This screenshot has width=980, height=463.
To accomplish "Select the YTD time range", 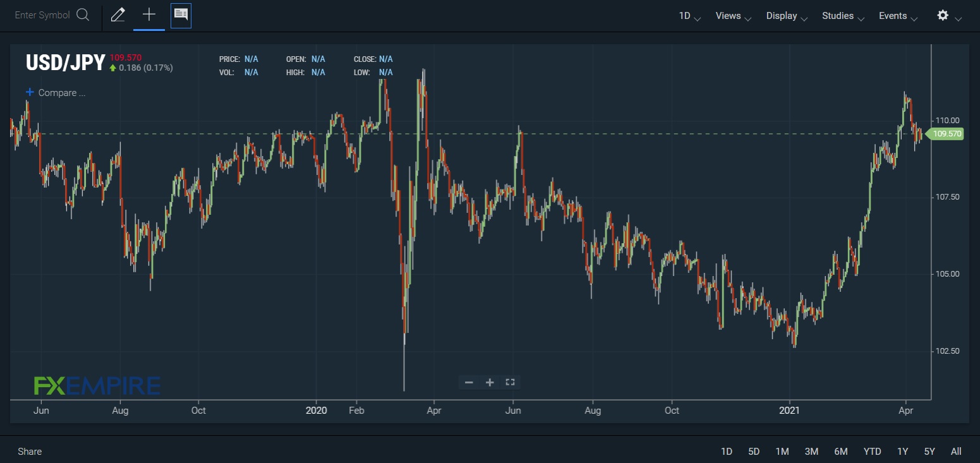I will pos(872,451).
